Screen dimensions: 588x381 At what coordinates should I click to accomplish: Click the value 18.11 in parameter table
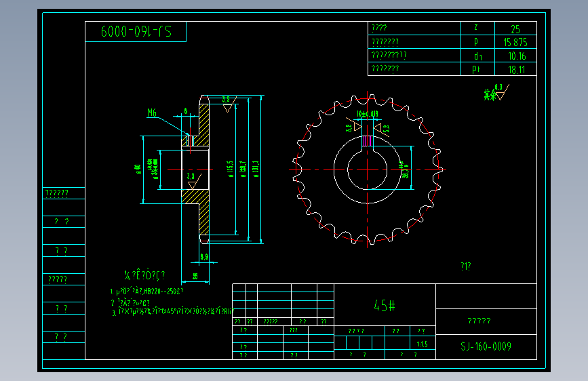516,70
